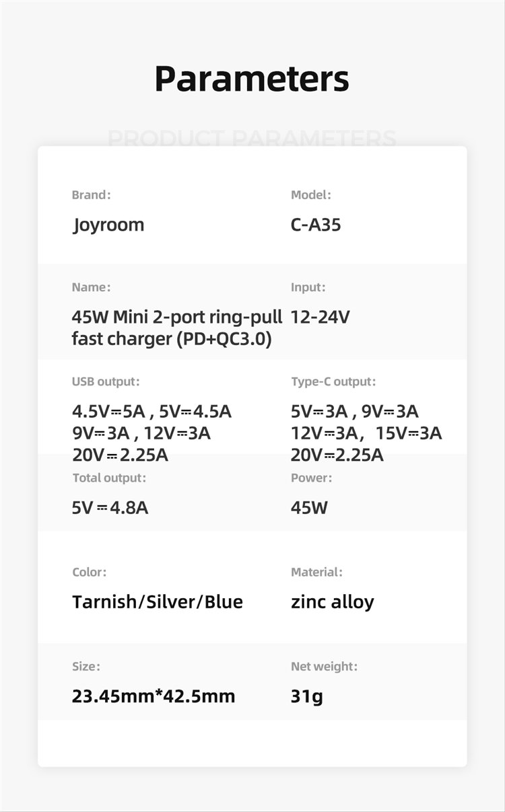Screen dimensions: 505x812
Task: Select the Tarnish/Silver/Blue color value
Action: (158, 601)
